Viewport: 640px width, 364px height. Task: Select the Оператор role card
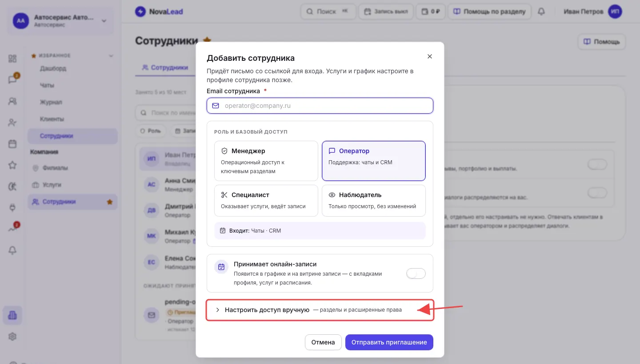(374, 161)
